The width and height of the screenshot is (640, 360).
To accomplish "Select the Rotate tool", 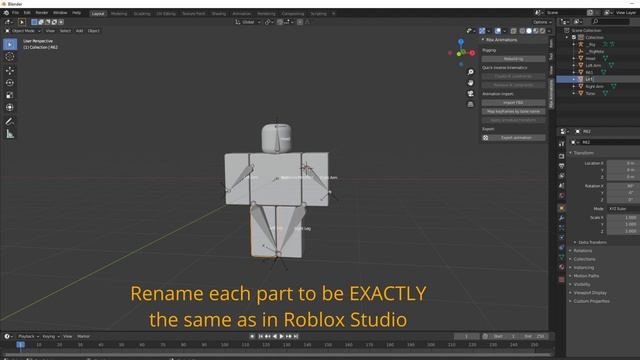I will [10, 82].
